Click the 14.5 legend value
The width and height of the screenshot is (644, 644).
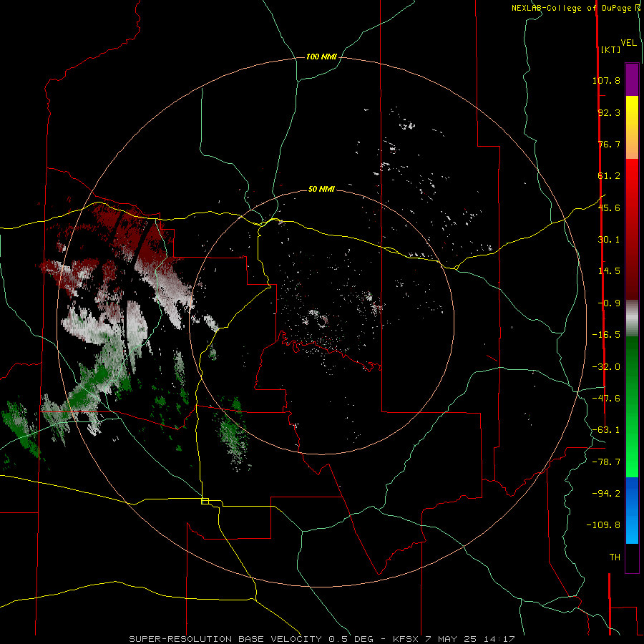click(609, 271)
